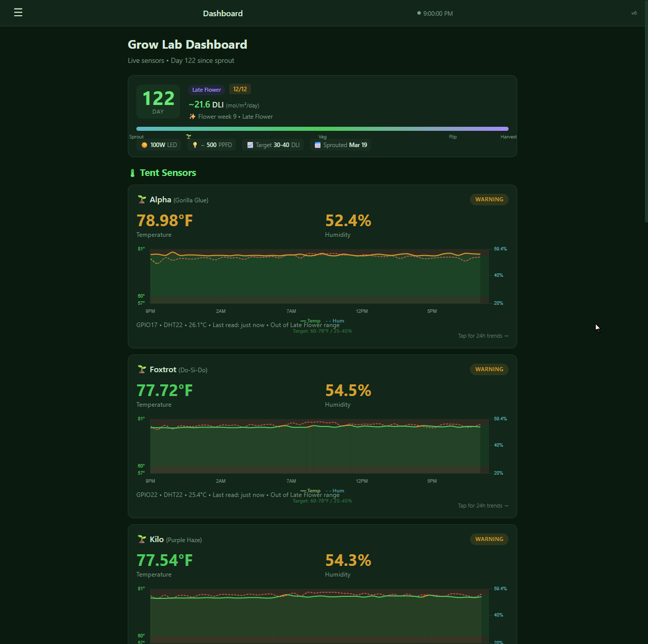The width and height of the screenshot is (648, 644).
Task: Click the page's vertical scrollbar thumb
Action: tap(646, 111)
